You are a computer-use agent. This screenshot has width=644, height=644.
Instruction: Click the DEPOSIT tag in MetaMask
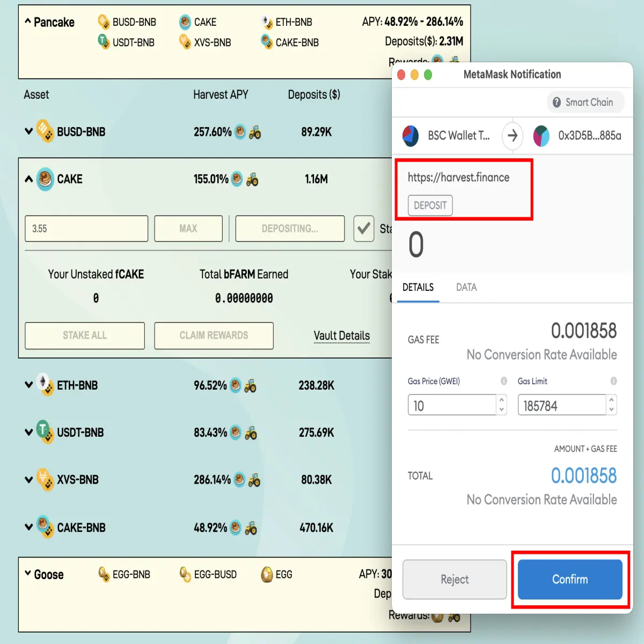click(430, 206)
